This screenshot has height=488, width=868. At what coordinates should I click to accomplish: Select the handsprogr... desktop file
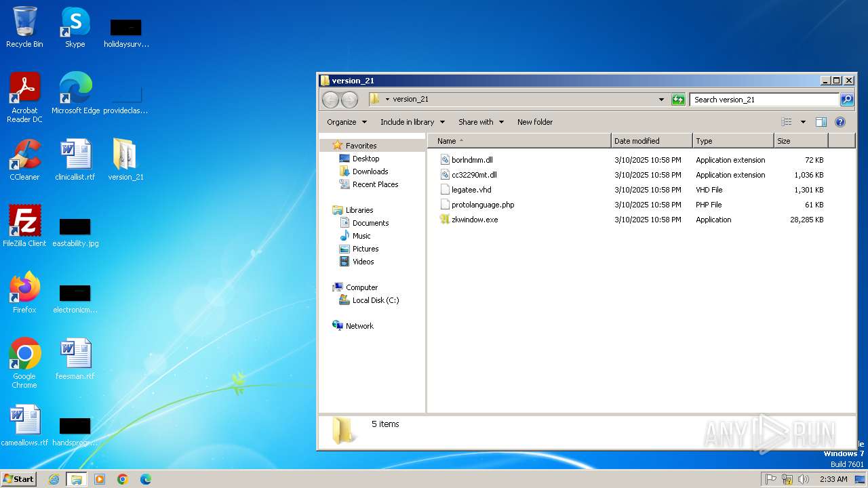click(x=75, y=431)
